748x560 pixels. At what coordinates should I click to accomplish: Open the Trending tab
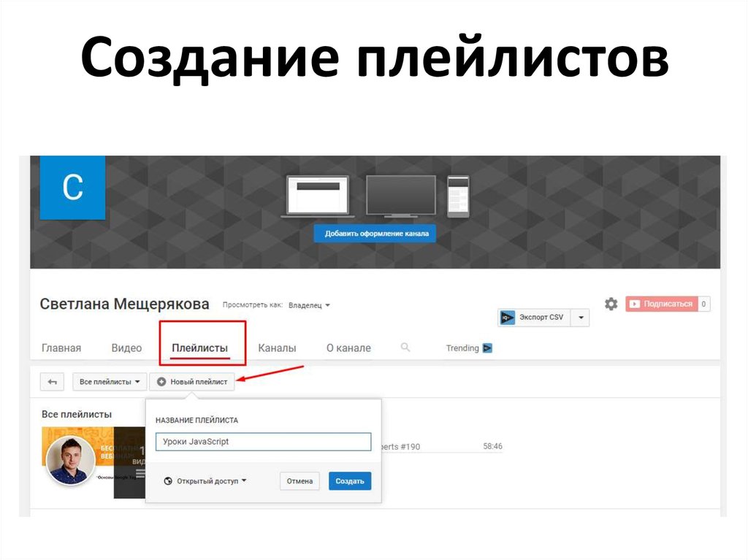click(468, 348)
